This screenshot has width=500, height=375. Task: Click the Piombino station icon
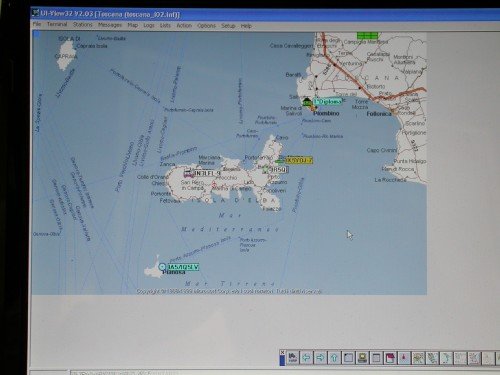[x=307, y=101]
